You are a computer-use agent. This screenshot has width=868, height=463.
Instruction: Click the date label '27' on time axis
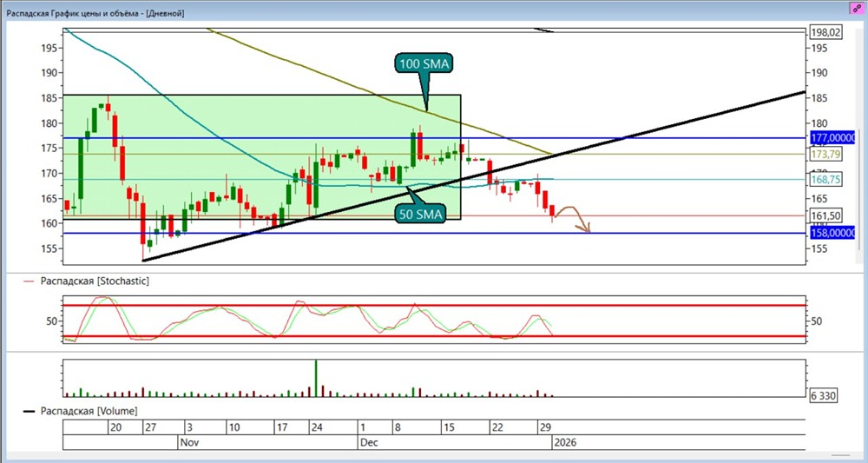click(150, 427)
